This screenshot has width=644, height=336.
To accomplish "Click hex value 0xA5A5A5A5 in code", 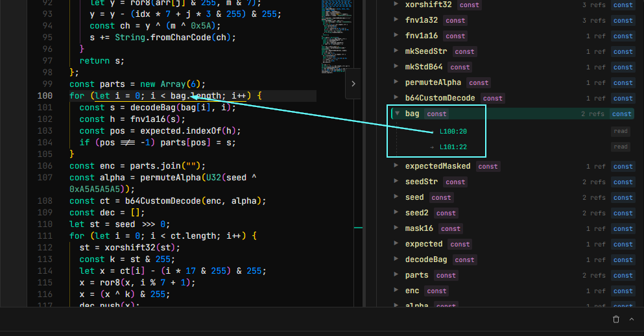I will coord(95,189).
